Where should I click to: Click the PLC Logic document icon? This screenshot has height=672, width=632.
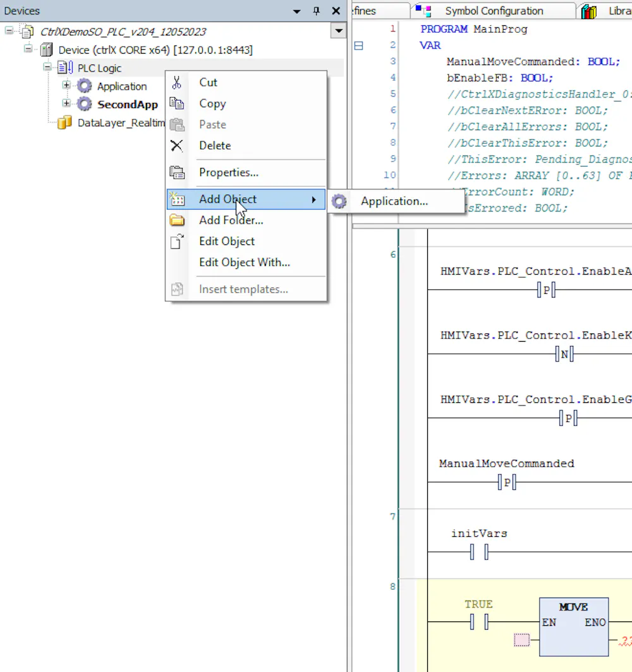pos(65,68)
